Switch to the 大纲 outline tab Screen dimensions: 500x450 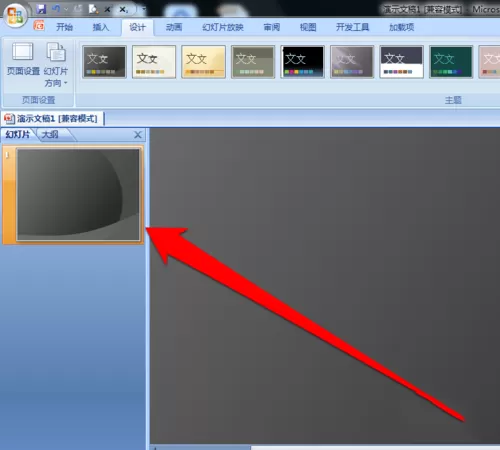click(x=50, y=134)
